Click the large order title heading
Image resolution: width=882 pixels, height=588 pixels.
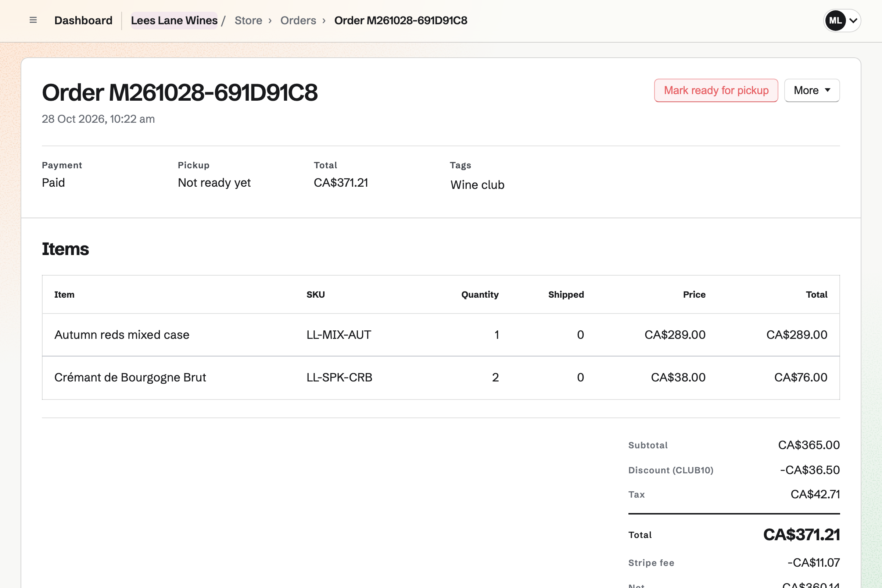coord(180,92)
